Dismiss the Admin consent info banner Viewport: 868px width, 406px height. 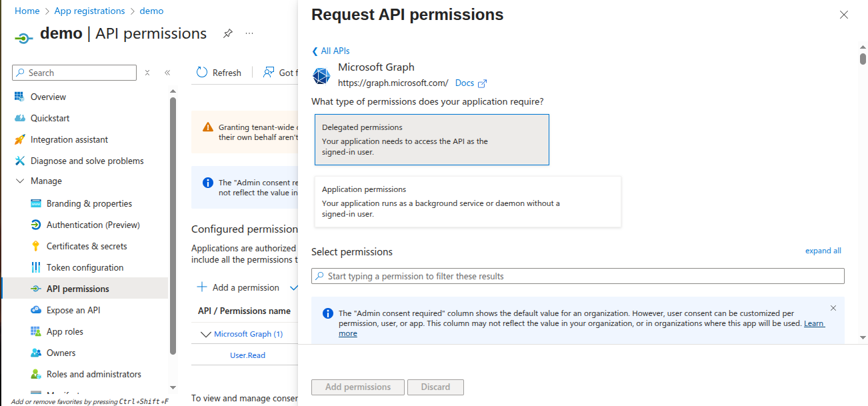[833, 308]
